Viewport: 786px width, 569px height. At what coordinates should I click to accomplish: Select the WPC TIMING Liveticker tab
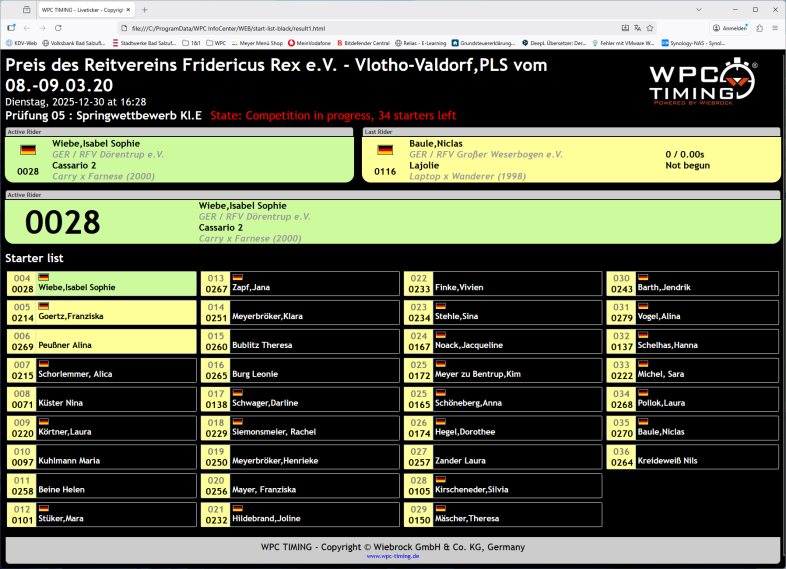click(80, 9)
